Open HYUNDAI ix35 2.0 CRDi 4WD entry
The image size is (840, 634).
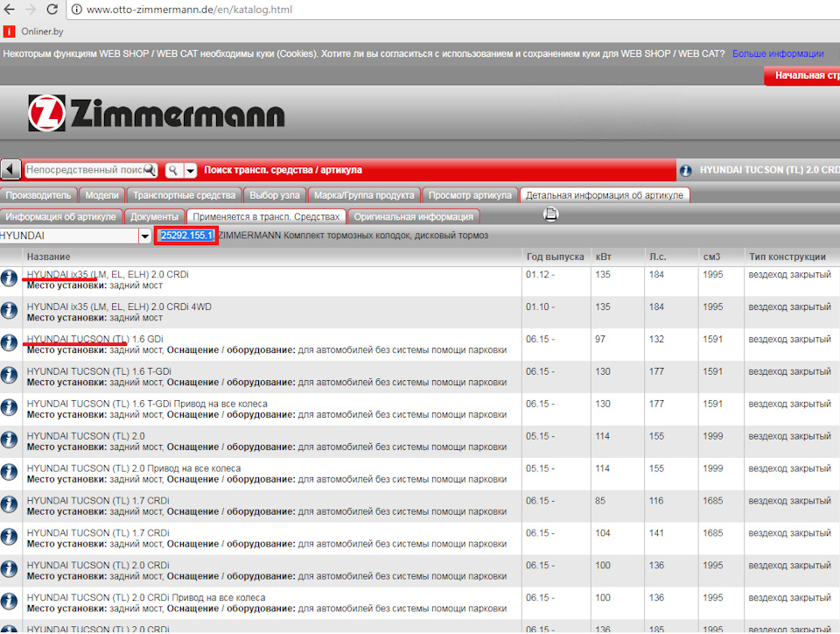pos(120,306)
